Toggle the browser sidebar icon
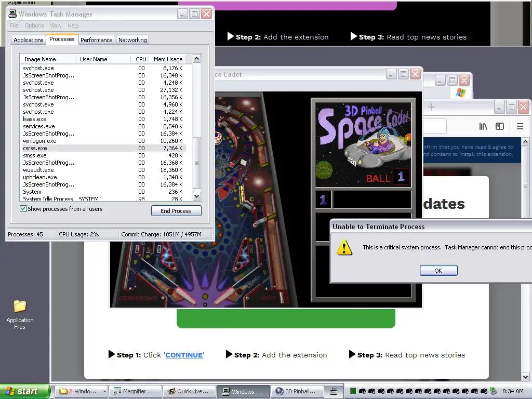The width and height of the screenshot is (532, 399). [x=500, y=126]
